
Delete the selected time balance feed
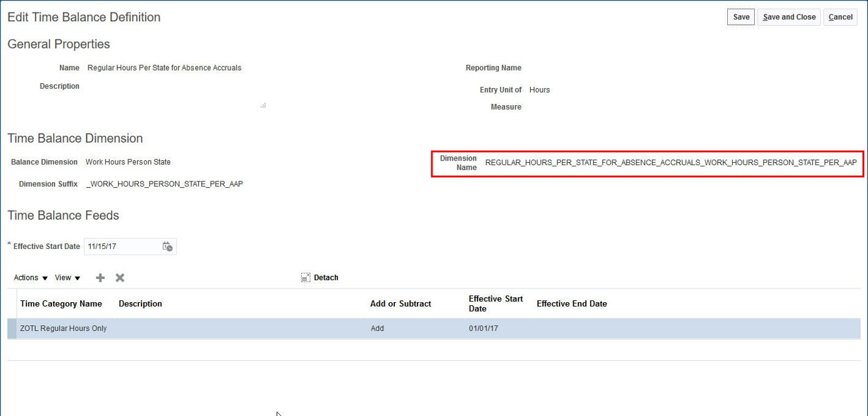coord(120,277)
